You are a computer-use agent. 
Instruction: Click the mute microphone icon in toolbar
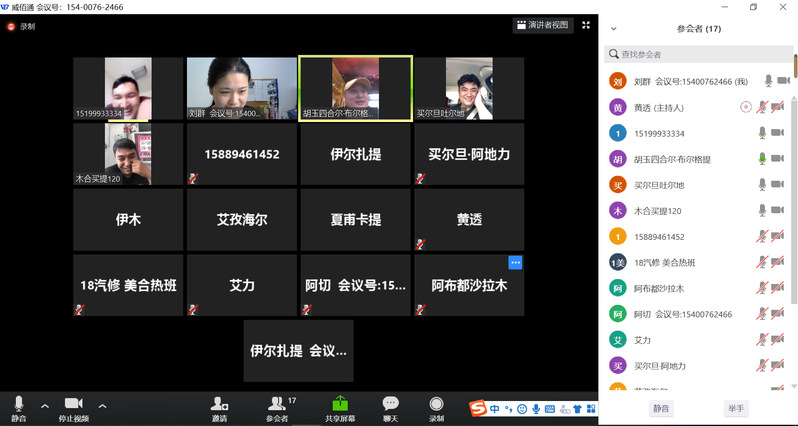point(19,402)
